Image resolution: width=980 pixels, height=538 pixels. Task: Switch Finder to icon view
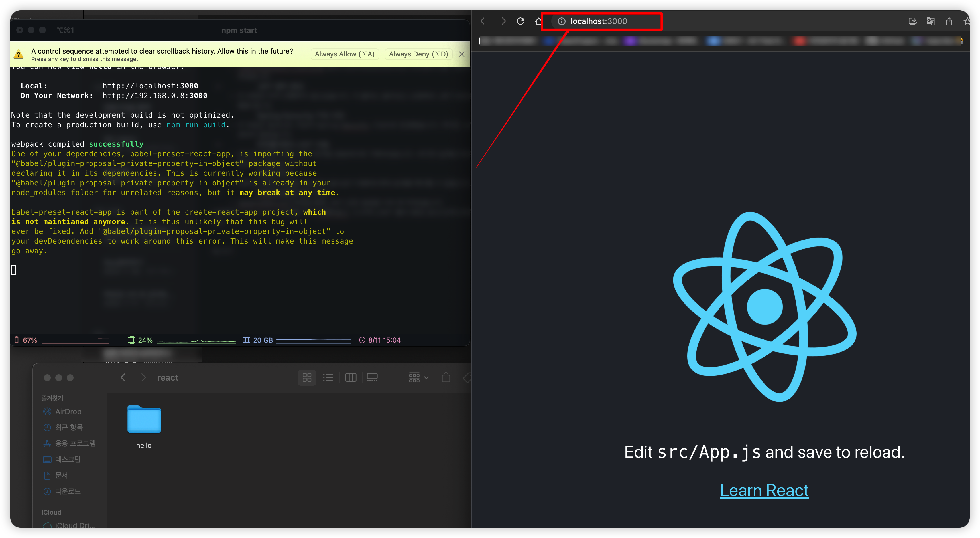tap(307, 377)
